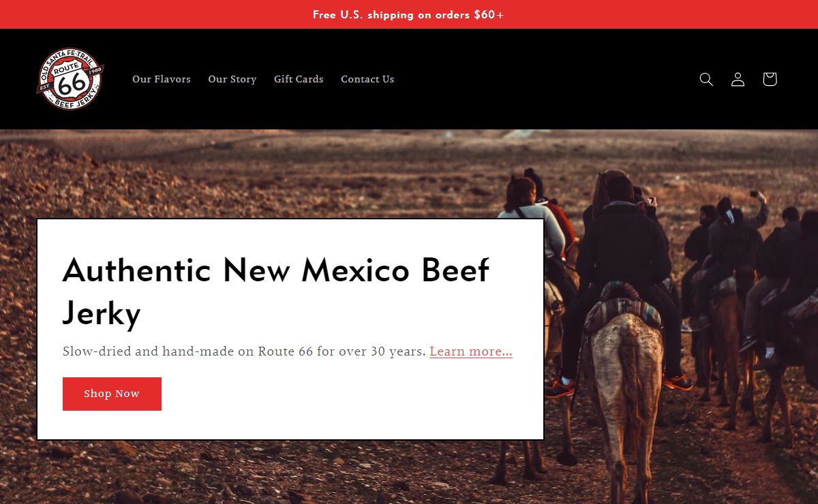Follow the Learn more... link
The width and height of the screenshot is (818, 504).
[471, 351]
